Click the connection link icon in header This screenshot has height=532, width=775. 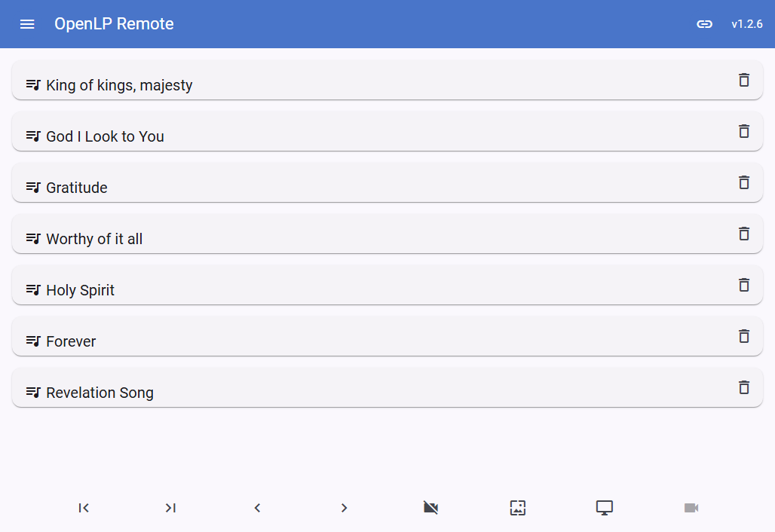click(x=704, y=24)
